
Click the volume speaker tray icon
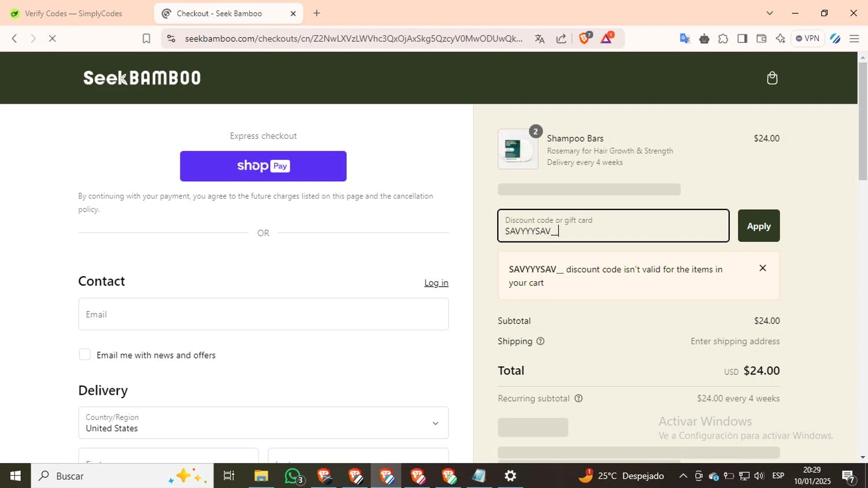click(759, 476)
